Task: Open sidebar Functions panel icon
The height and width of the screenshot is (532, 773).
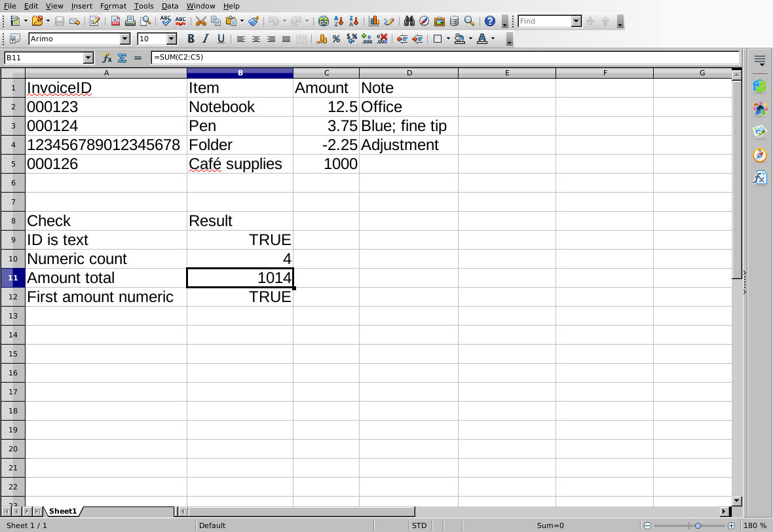Action: pyautogui.click(x=760, y=178)
